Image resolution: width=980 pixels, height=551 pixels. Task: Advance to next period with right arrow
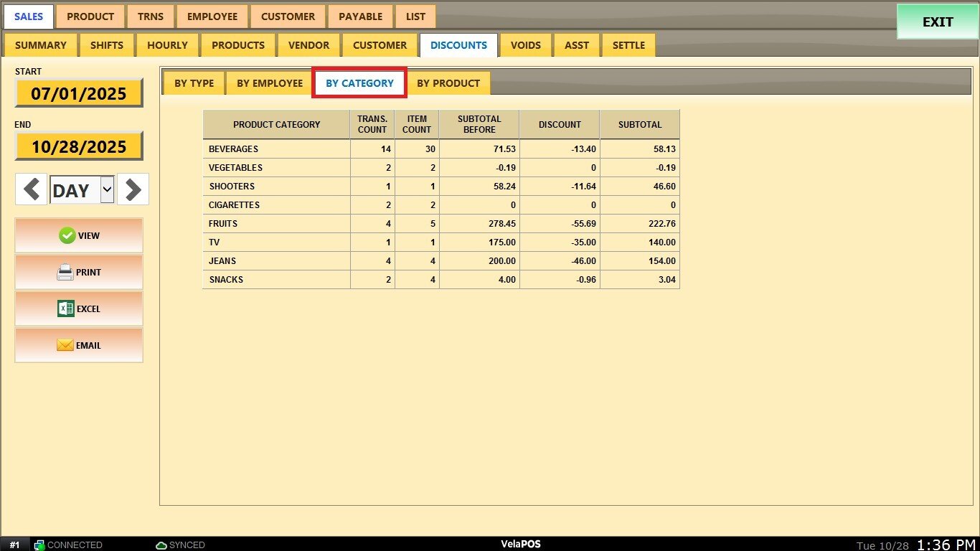tap(133, 190)
